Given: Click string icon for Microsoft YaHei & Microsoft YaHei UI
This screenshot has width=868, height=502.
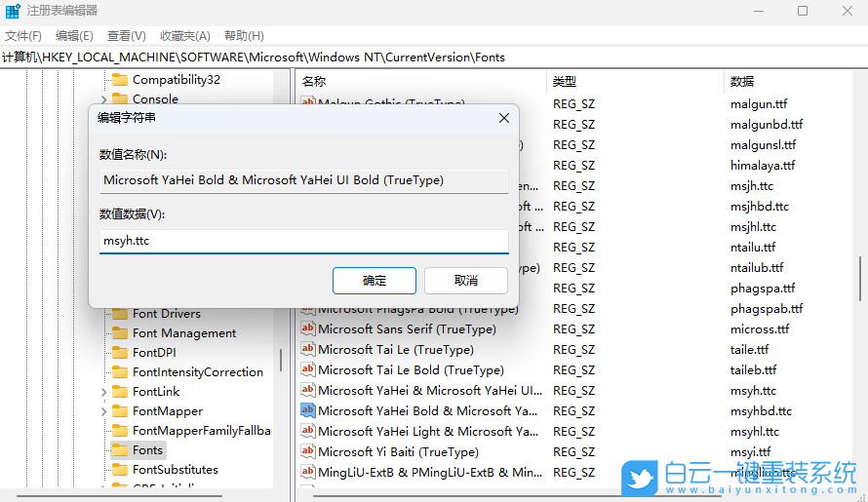Looking at the screenshot, I should click(x=308, y=390).
